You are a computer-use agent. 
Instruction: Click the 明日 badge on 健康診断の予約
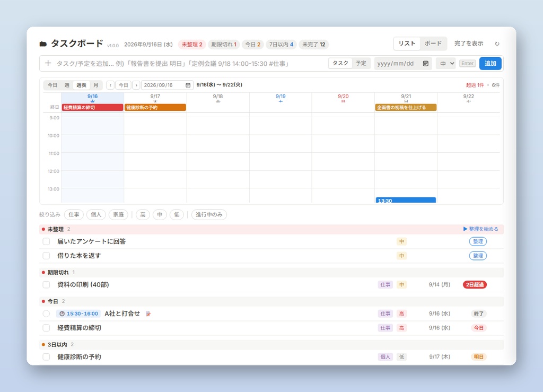click(479, 356)
